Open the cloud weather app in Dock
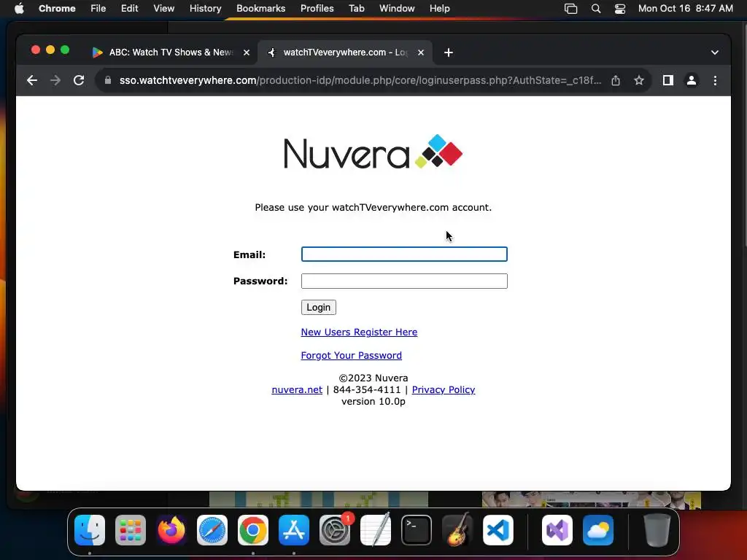 click(x=598, y=530)
